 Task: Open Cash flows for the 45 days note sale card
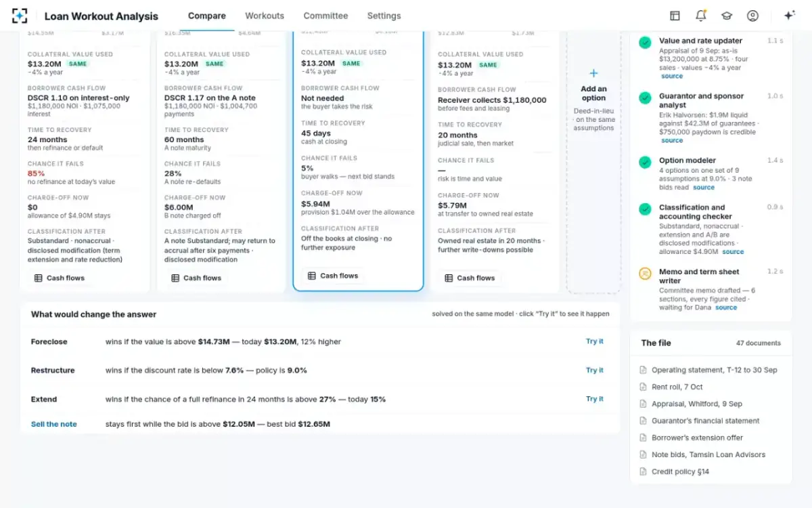click(x=333, y=276)
